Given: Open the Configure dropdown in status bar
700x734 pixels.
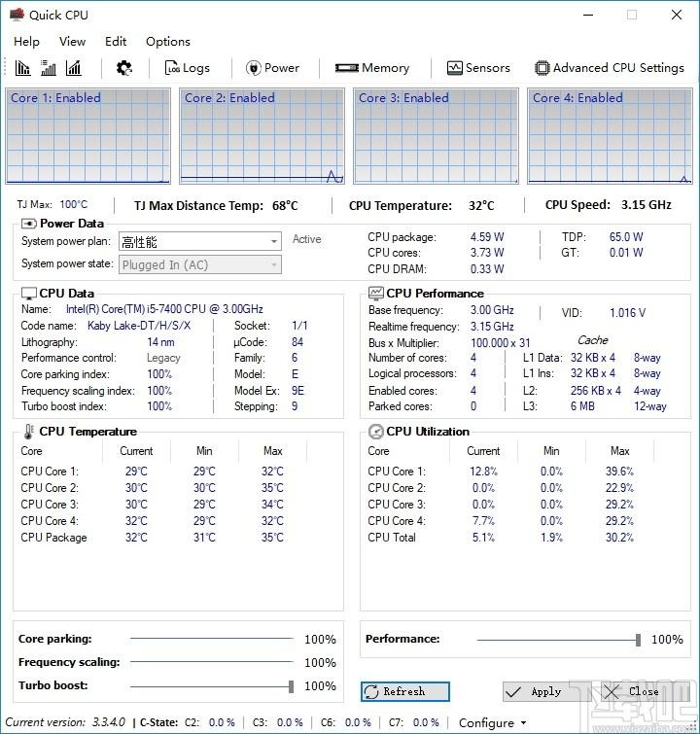Looking at the screenshot, I should [x=492, y=722].
